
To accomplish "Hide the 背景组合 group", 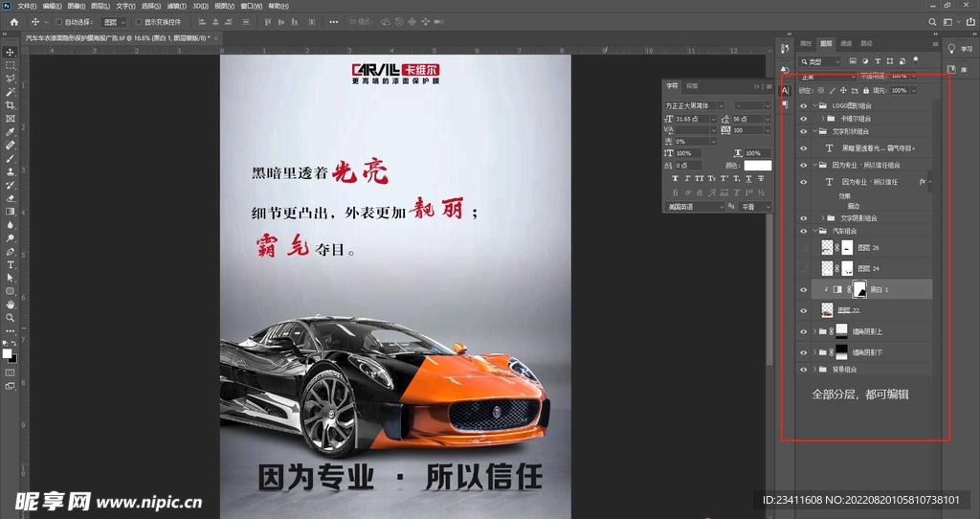I will pos(804,370).
